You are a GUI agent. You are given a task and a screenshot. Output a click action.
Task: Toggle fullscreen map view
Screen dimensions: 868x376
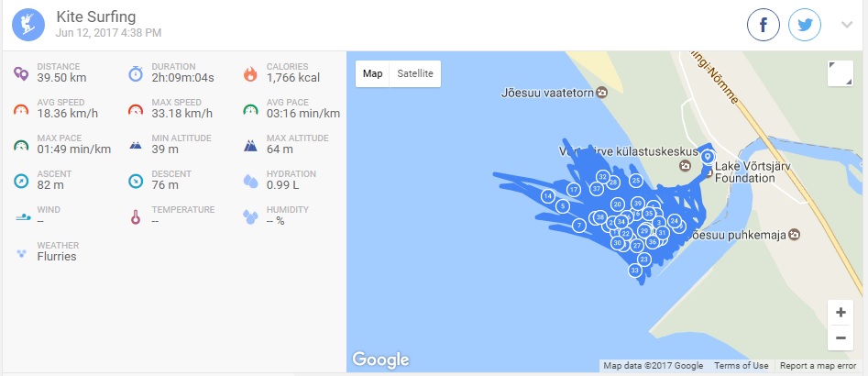coord(840,73)
